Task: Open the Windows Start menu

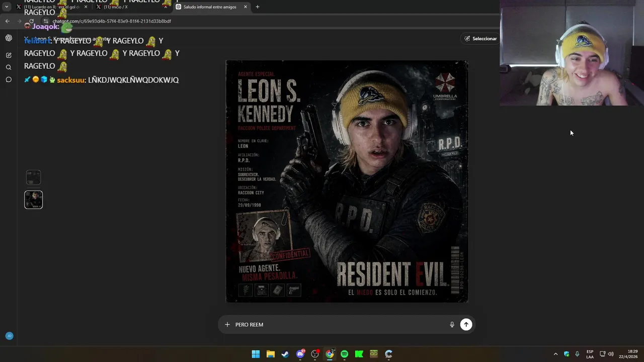Action: point(256,354)
